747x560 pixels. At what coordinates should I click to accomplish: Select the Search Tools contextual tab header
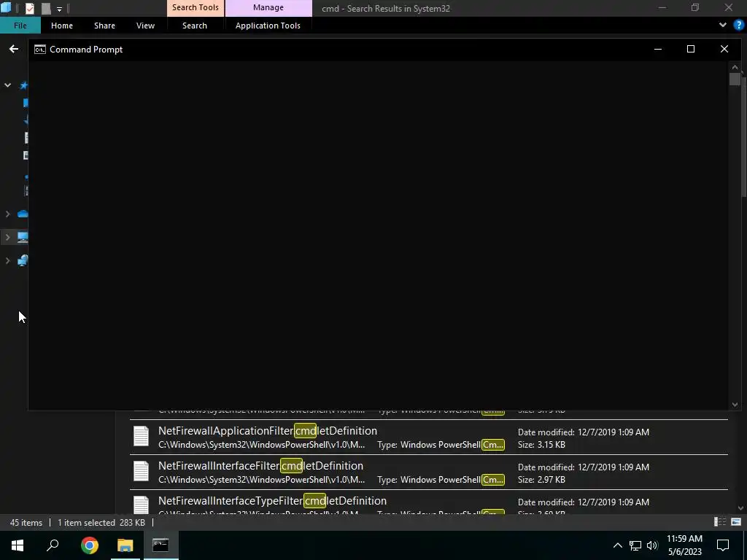196,7
